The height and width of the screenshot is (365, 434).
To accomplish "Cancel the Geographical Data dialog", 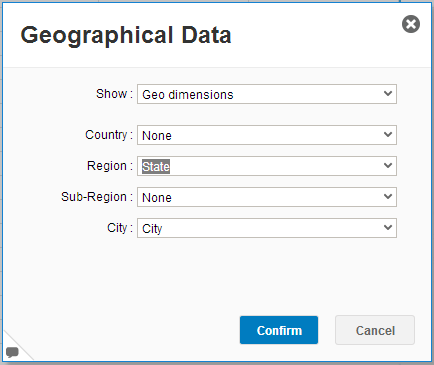I will pos(375,330).
